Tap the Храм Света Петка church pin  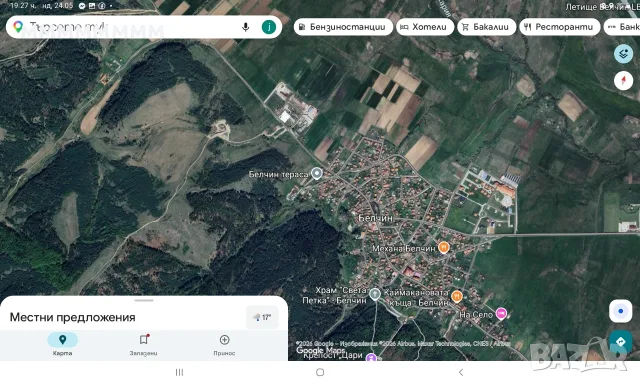(x=375, y=294)
